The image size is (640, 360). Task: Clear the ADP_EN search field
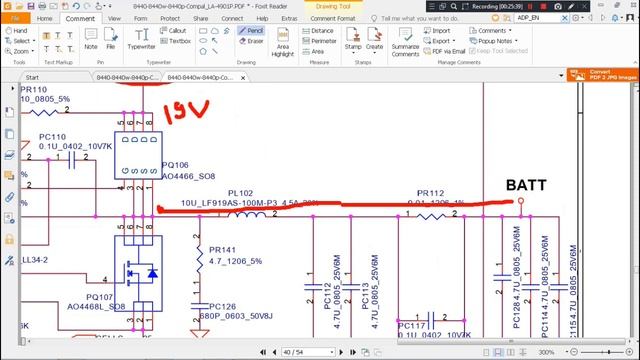(564, 18)
